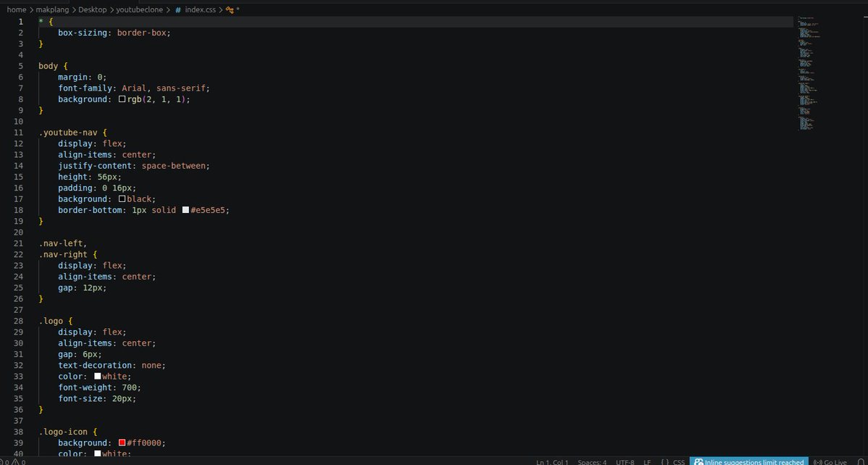Click the 'home' breadcrumb segment
Viewport: 868px width, 465px height.
(17, 9)
